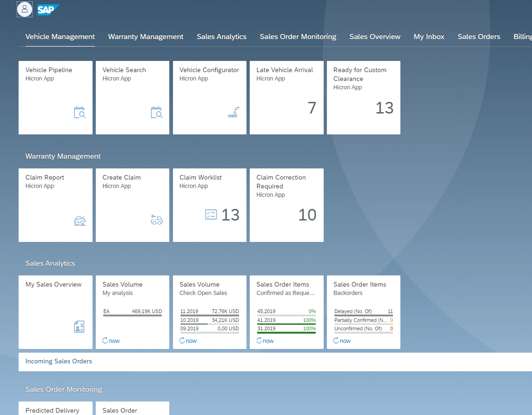Click the 09.2019 0,00 USD row

(x=210, y=329)
